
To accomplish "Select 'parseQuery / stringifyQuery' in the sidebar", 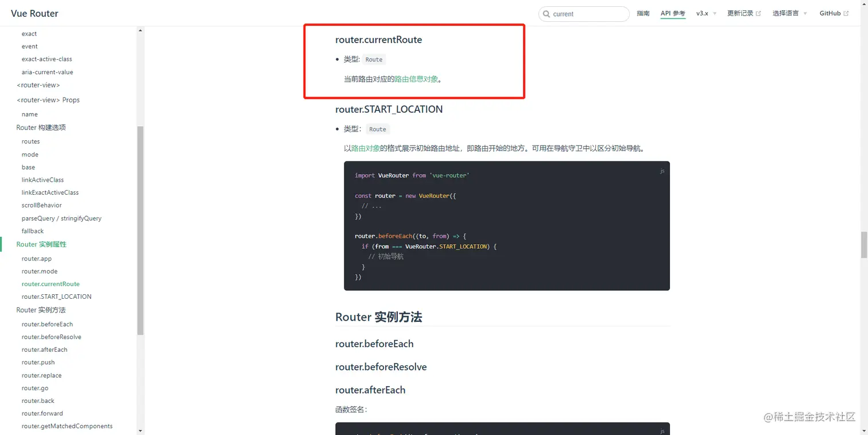I will pos(61,218).
